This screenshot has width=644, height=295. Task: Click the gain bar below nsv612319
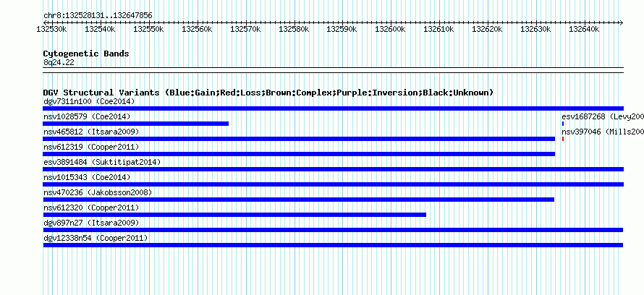tap(299, 154)
